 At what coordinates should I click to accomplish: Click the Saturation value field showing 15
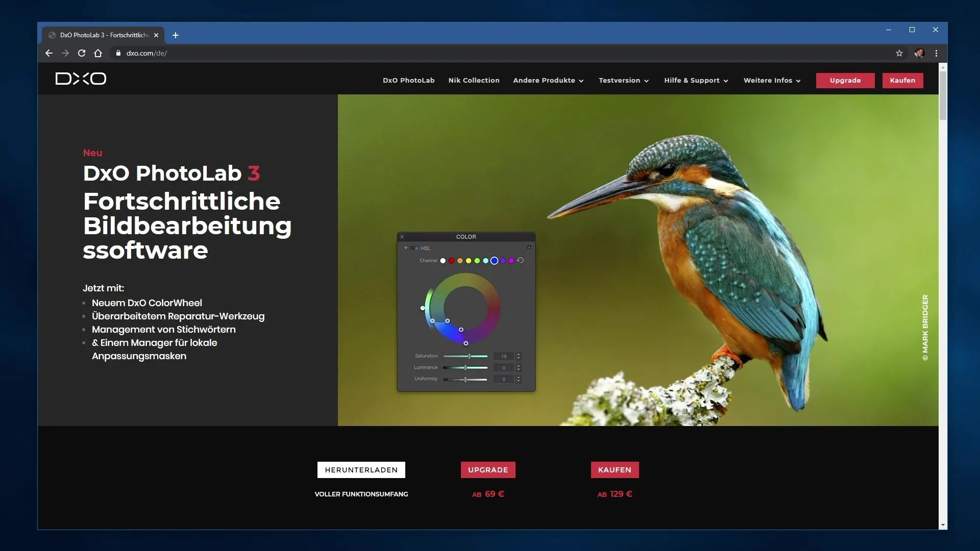504,356
